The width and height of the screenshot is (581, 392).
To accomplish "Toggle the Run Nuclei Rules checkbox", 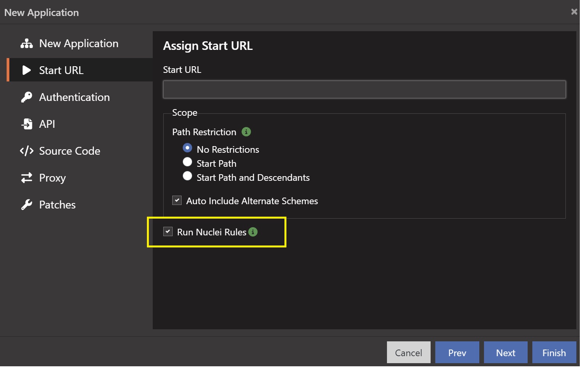I will 168,231.
